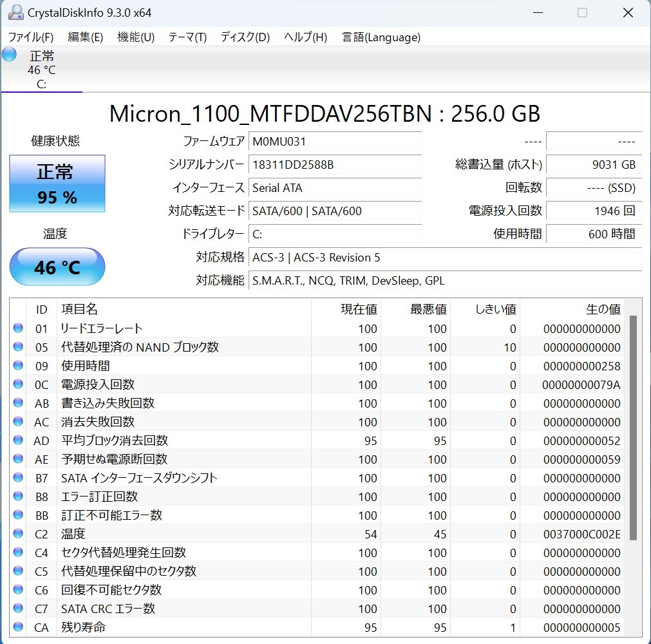The image size is (651, 644).
Task: Click the transfer mode field SATA/600 | SATA/600
Action: coord(335,211)
